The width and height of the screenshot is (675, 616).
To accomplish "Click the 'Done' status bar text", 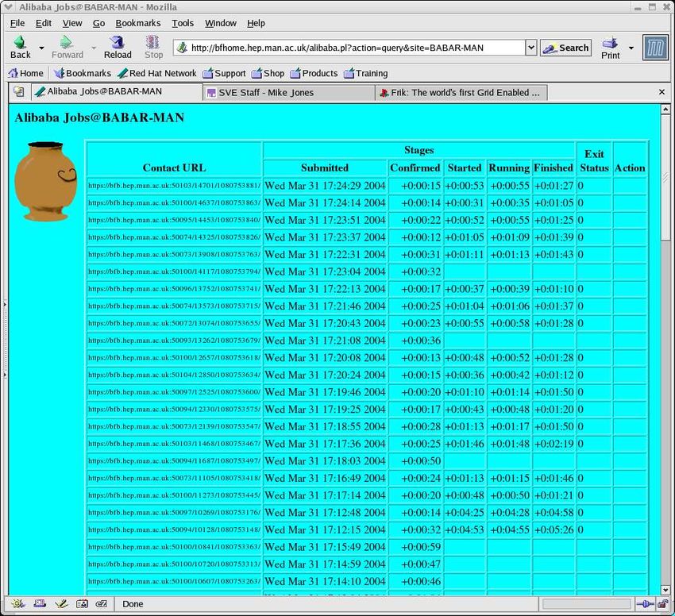I will click(133, 604).
